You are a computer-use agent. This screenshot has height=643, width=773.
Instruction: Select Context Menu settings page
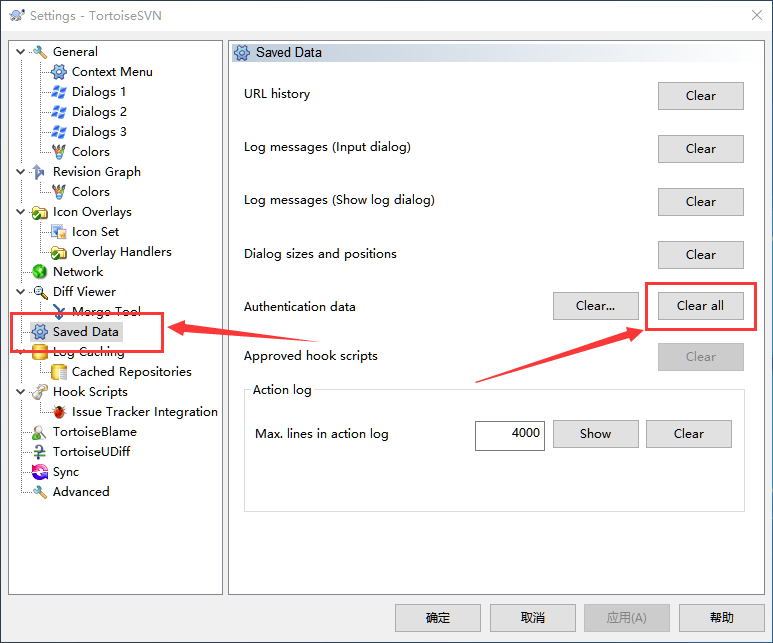pos(112,72)
